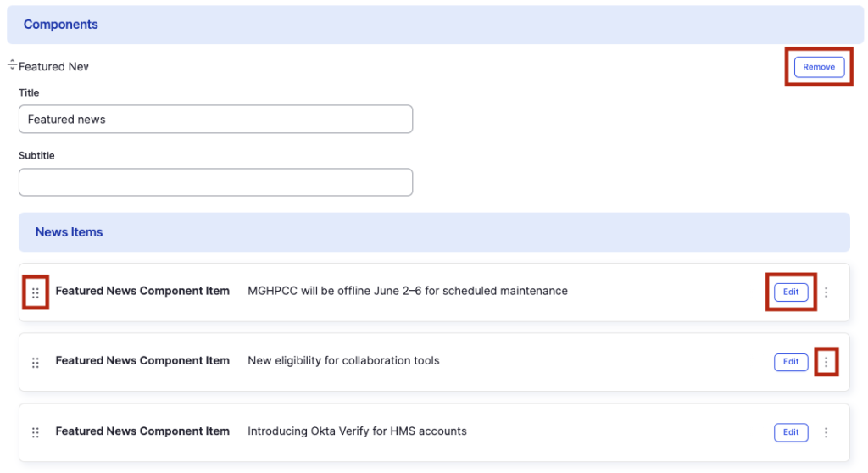Select the MGHPCC offline June 2–6 headline

point(407,291)
